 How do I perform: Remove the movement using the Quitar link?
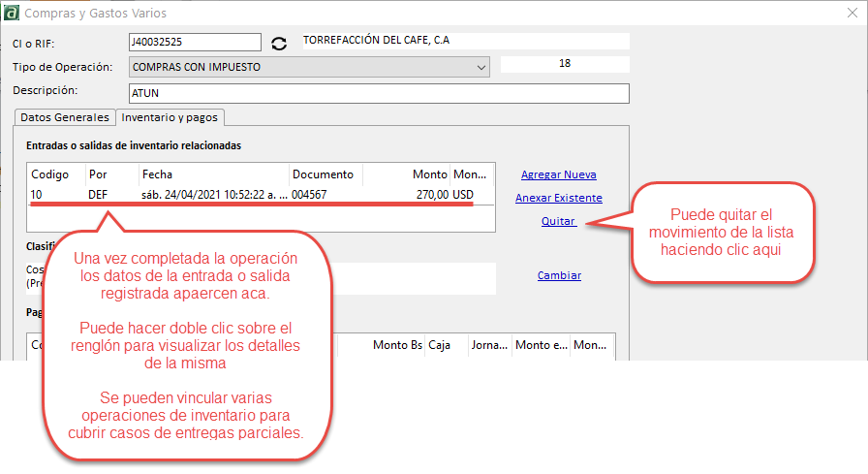tap(558, 221)
